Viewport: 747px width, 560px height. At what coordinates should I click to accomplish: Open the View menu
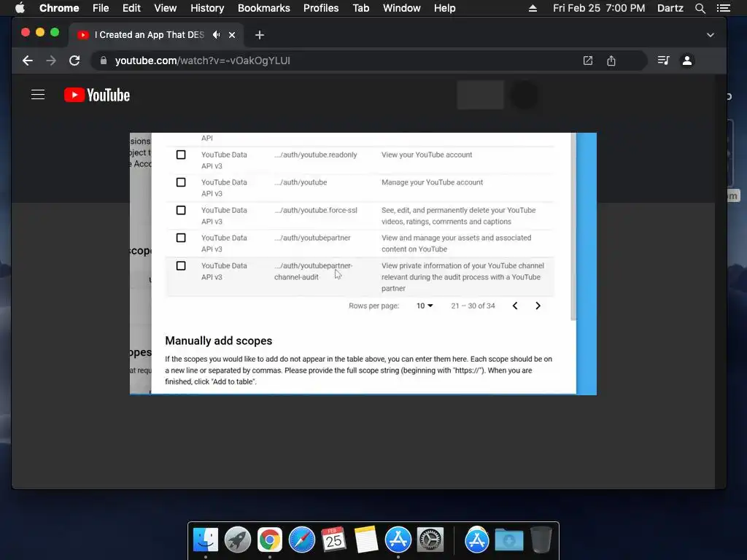coord(166,8)
